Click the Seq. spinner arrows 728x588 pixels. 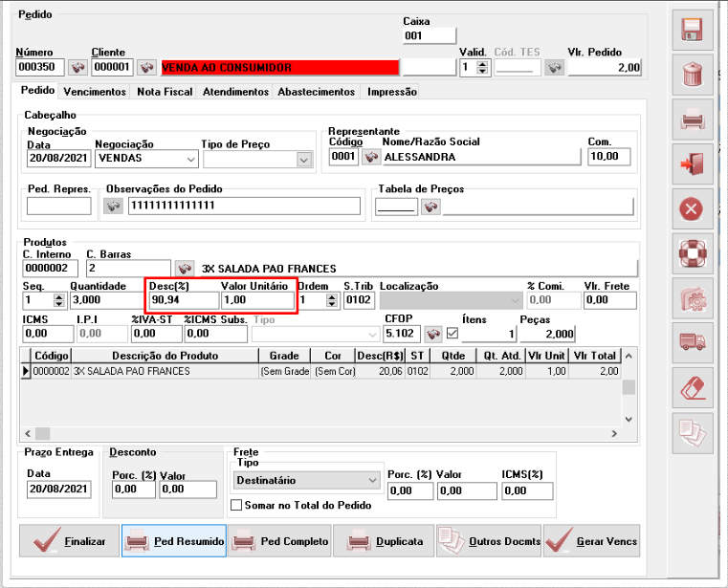click(59, 300)
